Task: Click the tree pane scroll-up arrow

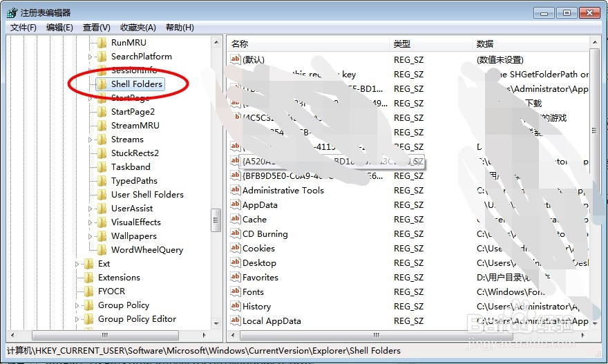Action: pos(216,42)
